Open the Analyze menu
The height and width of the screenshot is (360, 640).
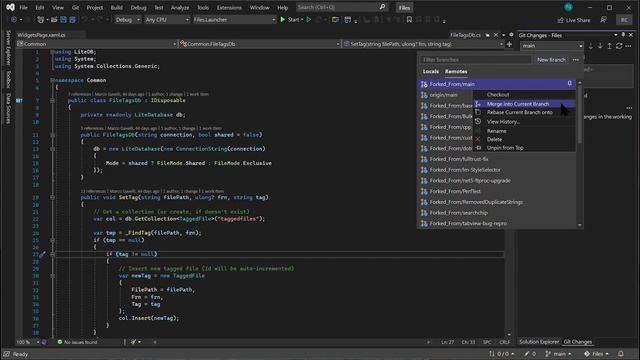point(180,7)
